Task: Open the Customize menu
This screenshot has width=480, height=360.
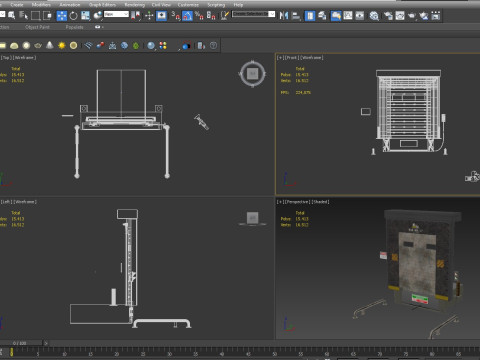Action: 188,5
